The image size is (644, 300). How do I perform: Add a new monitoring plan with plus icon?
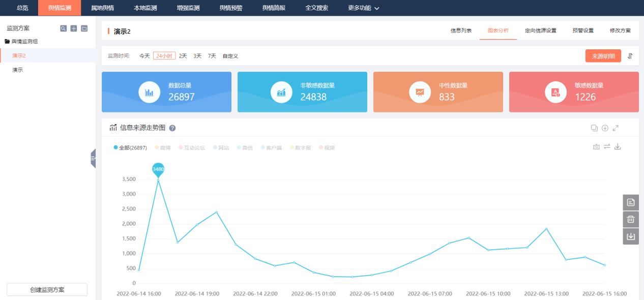[x=74, y=28]
